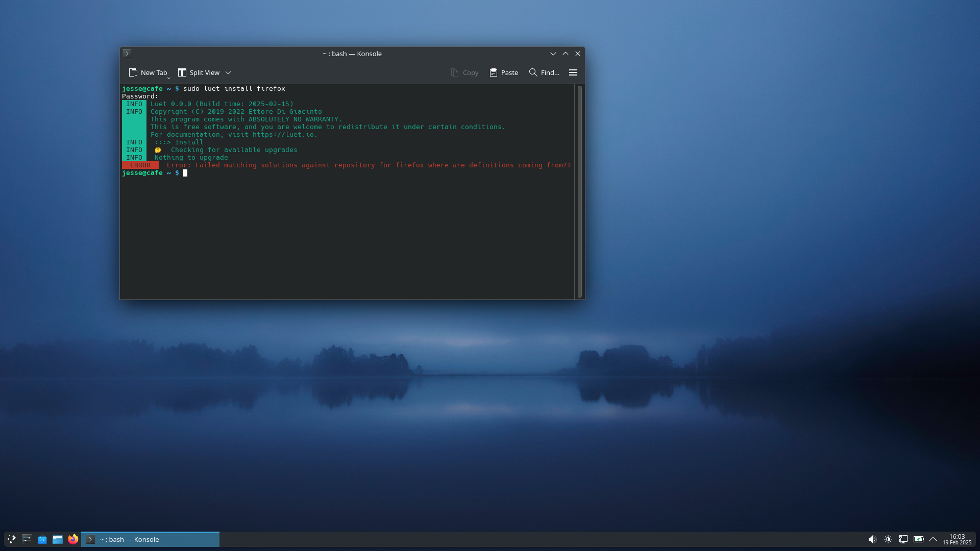Launch the Discover software center from the taskbar

click(42, 539)
